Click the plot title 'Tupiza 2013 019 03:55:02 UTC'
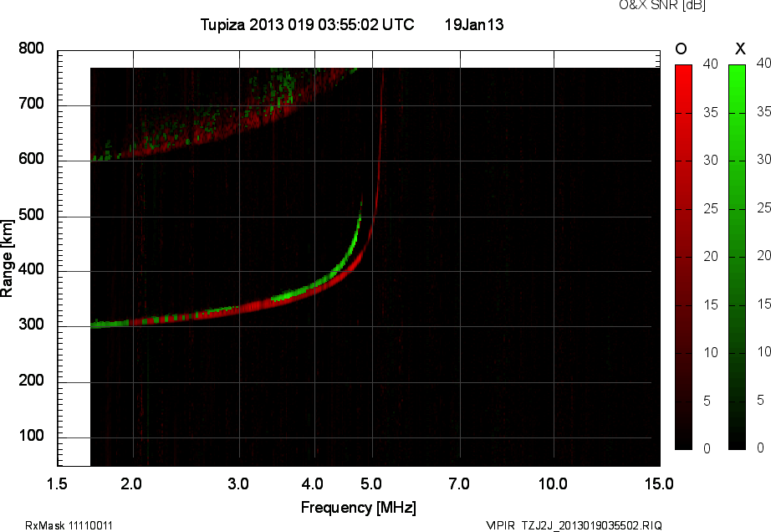Viewport: 771px width, 532px height. (x=308, y=24)
